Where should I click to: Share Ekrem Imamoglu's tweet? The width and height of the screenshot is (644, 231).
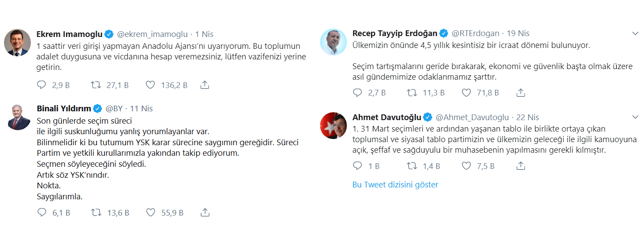(x=205, y=85)
